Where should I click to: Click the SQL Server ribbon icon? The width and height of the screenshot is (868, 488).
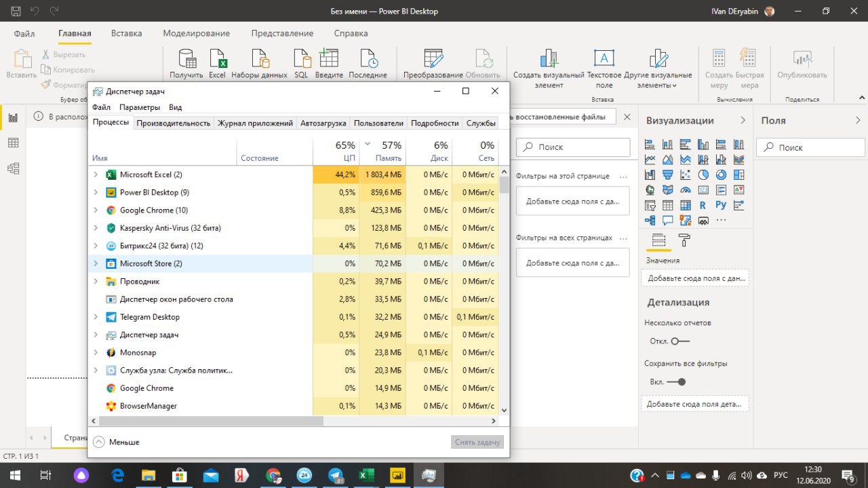coord(301,64)
